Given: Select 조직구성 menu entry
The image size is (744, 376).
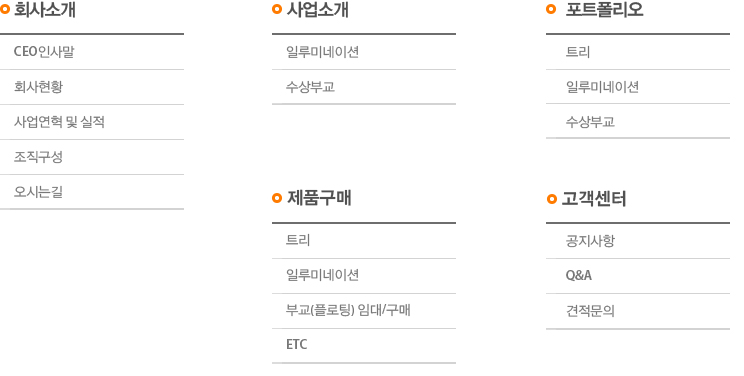Looking at the screenshot, I should (x=92, y=157).
